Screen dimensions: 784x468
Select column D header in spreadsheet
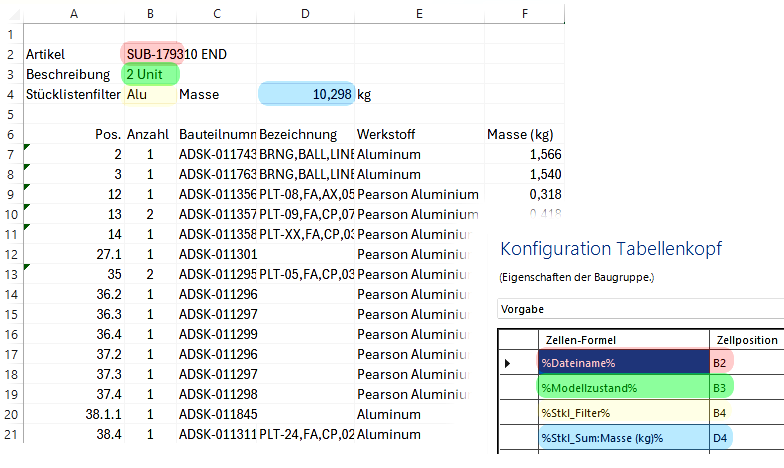305,13
